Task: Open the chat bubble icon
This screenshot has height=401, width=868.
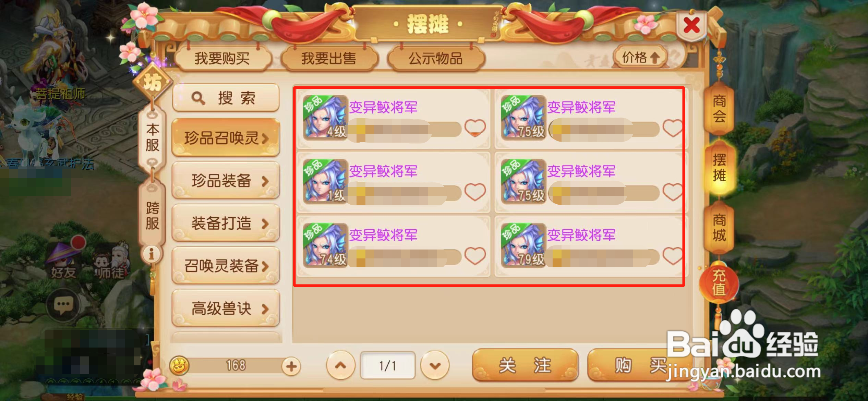Action: coord(63,304)
